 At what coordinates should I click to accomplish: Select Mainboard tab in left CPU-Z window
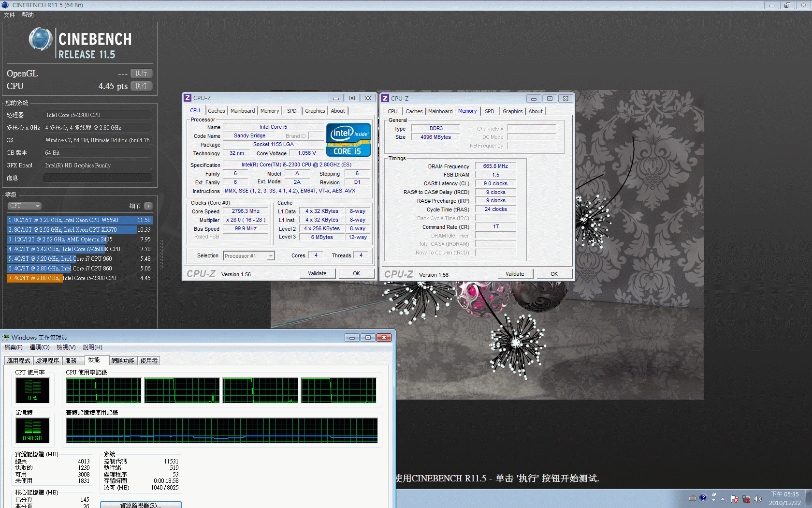click(x=243, y=111)
